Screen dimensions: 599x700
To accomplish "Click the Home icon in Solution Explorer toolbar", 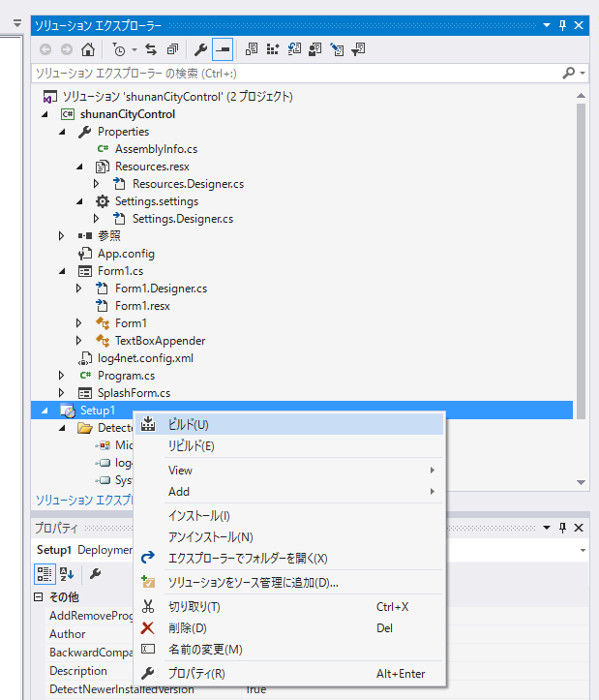I will pyautogui.click(x=88, y=49).
